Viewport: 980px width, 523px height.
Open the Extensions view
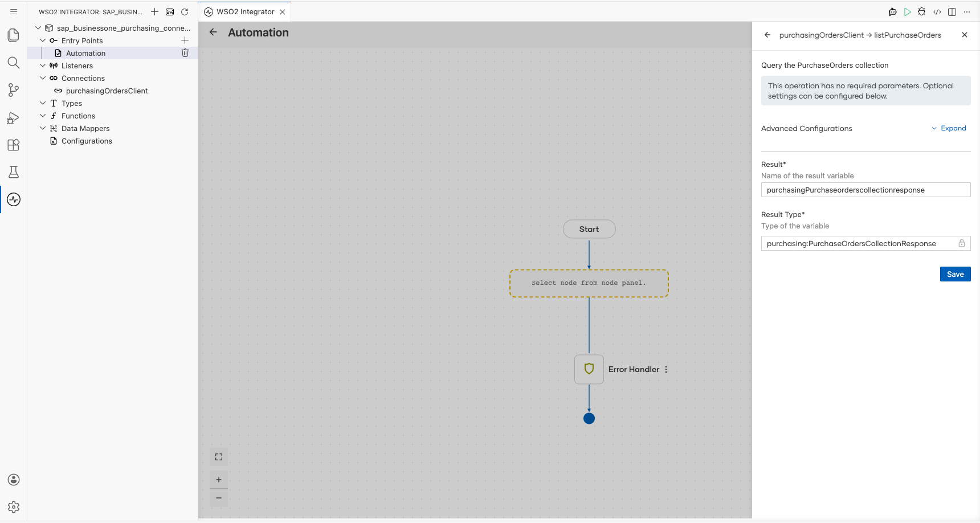pos(14,145)
